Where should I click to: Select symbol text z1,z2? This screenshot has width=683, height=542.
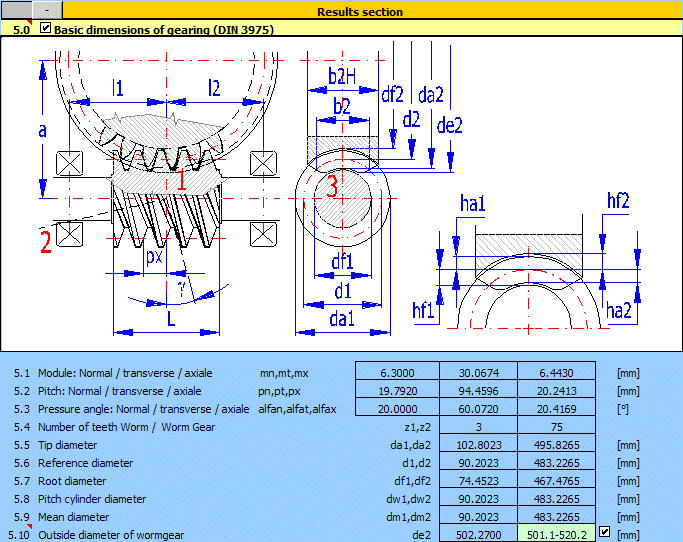[417, 427]
